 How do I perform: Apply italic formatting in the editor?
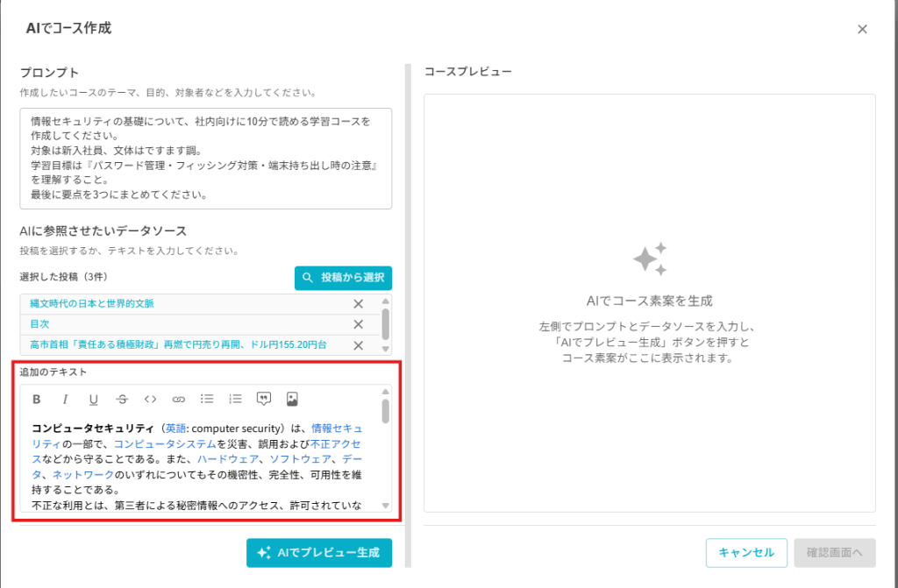(x=65, y=400)
